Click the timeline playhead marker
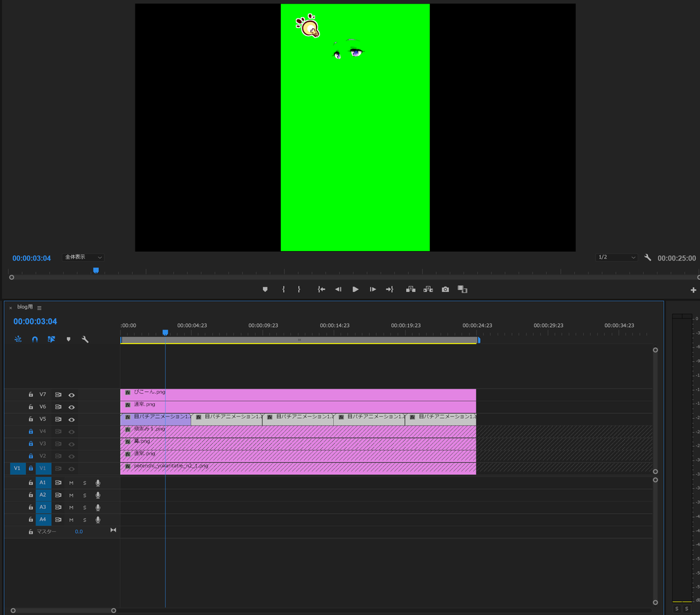This screenshot has height=615, width=700. coord(165,332)
